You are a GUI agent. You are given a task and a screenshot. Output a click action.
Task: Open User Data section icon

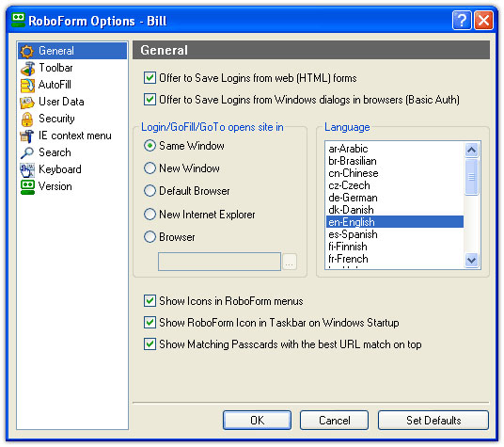(x=27, y=103)
